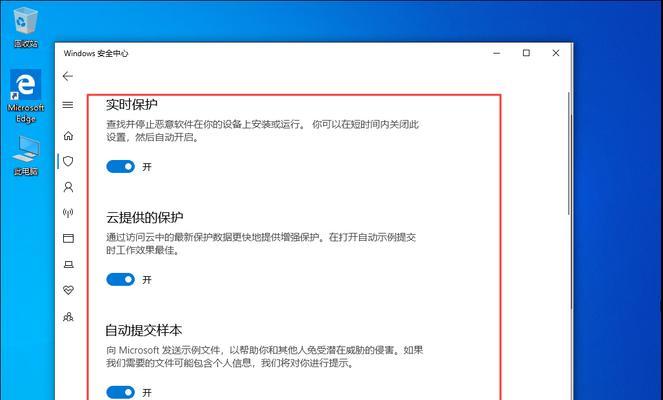663x400 pixels.
Task: Open Account protection person icon
Action: click(68, 187)
